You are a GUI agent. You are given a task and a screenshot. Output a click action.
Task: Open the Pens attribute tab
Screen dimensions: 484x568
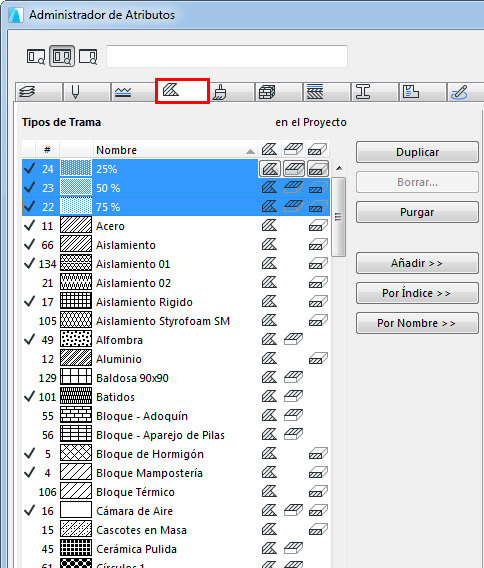[x=87, y=92]
